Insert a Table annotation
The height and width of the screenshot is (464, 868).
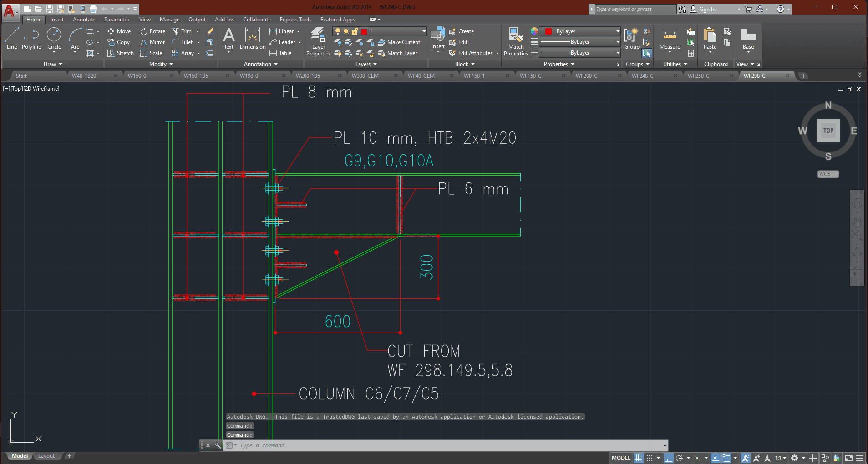(280, 53)
